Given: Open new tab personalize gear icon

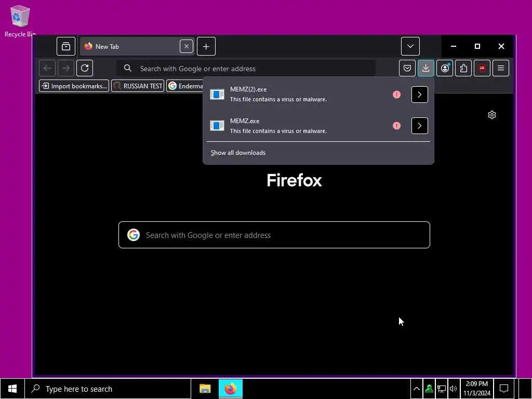Looking at the screenshot, I should pos(491,115).
